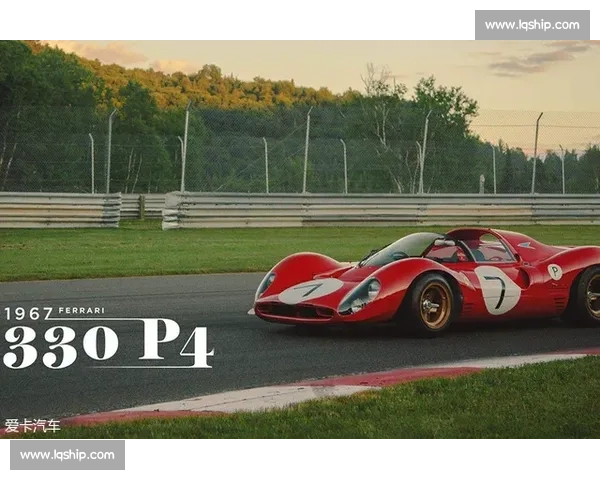
Task: Click the bottom-left www.lqship.com watermark
Action: pos(67,455)
